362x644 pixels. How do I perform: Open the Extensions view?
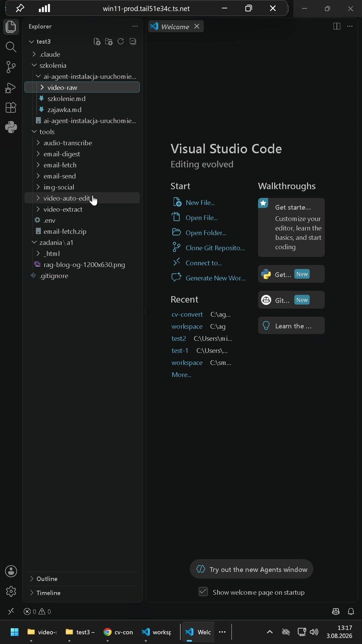pyautogui.click(x=11, y=108)
